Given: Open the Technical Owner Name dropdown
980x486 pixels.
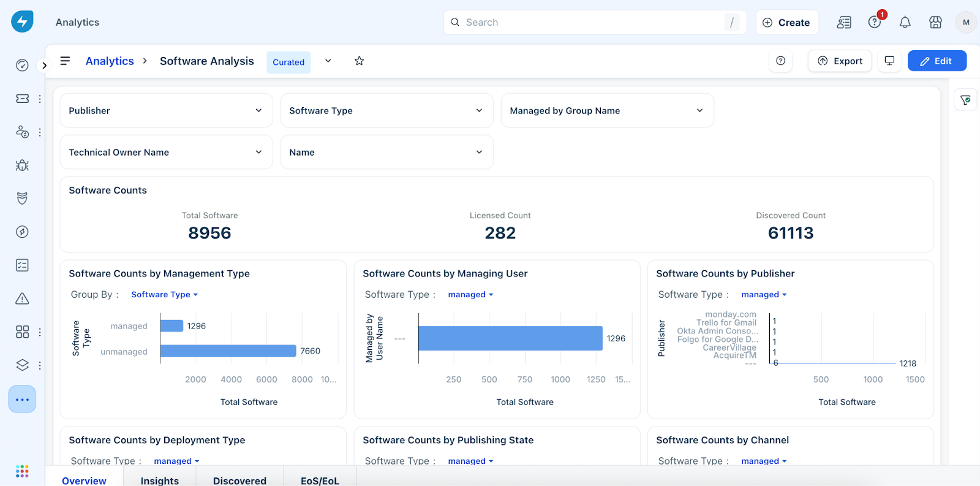Looking at the screenshot, I should point(166,152).
